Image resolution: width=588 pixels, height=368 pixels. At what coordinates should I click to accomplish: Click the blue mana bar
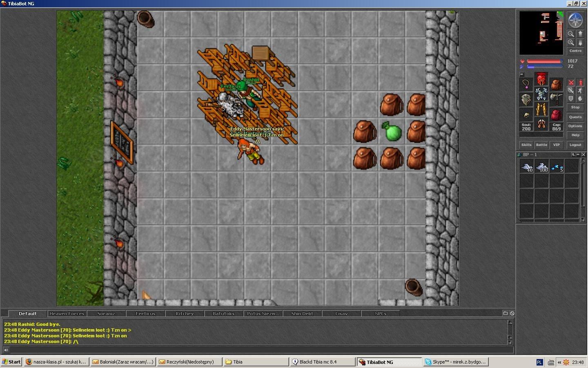tap(544, 66)
